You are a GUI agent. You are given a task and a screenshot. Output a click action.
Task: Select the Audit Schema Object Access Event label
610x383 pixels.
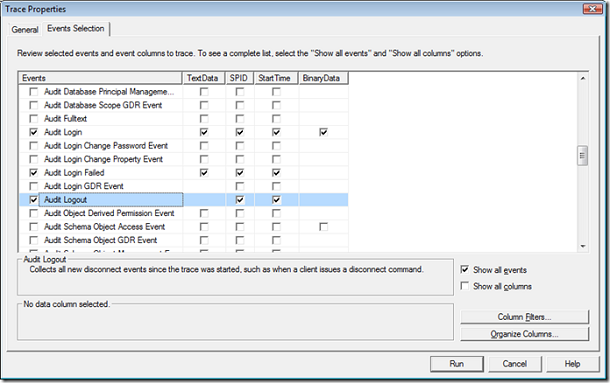(x=105, y=227)
